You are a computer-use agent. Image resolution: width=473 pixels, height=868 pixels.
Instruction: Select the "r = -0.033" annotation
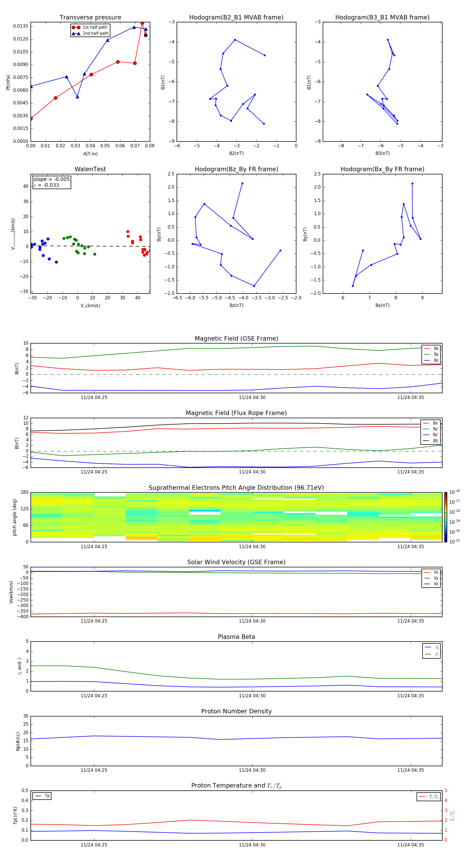47,185
